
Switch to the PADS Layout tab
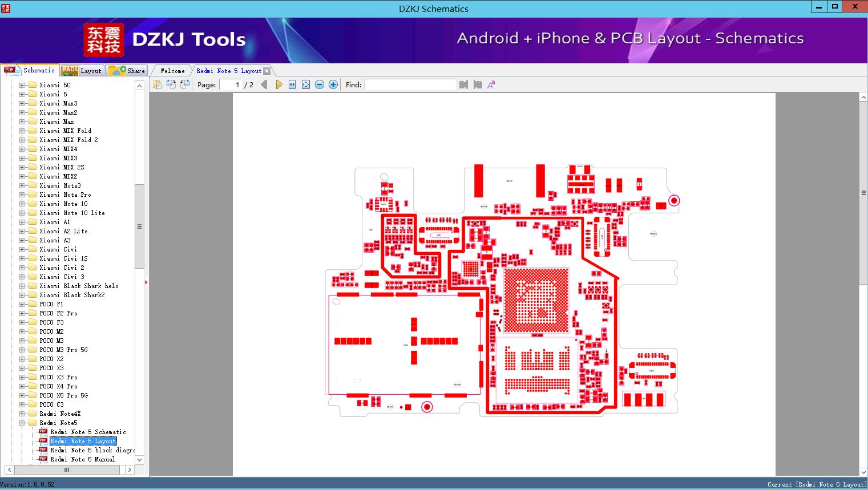click(x=82, y=71)
